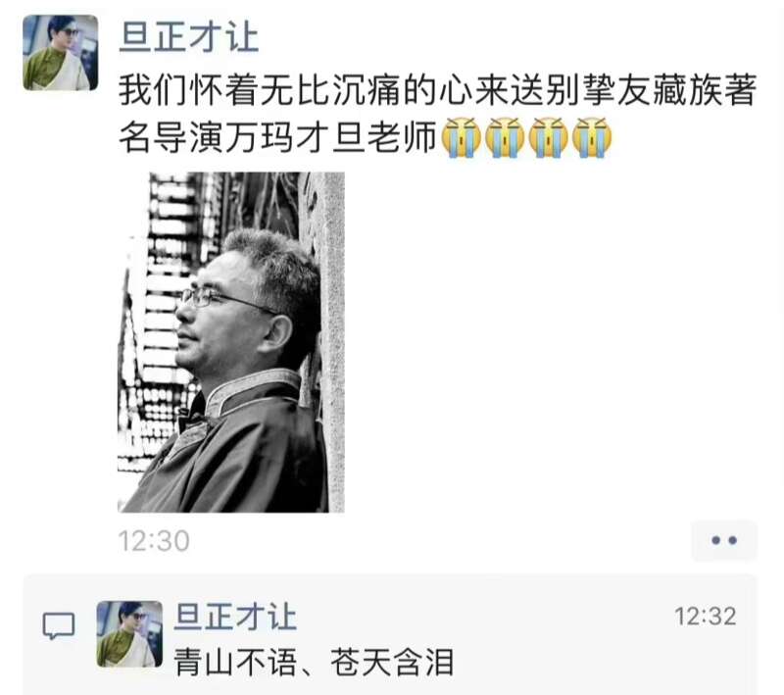This screenshot has width=784, height=695.
Task: Open the two-dot more options button
Action: pyautogui.click(x=724, y=540)
